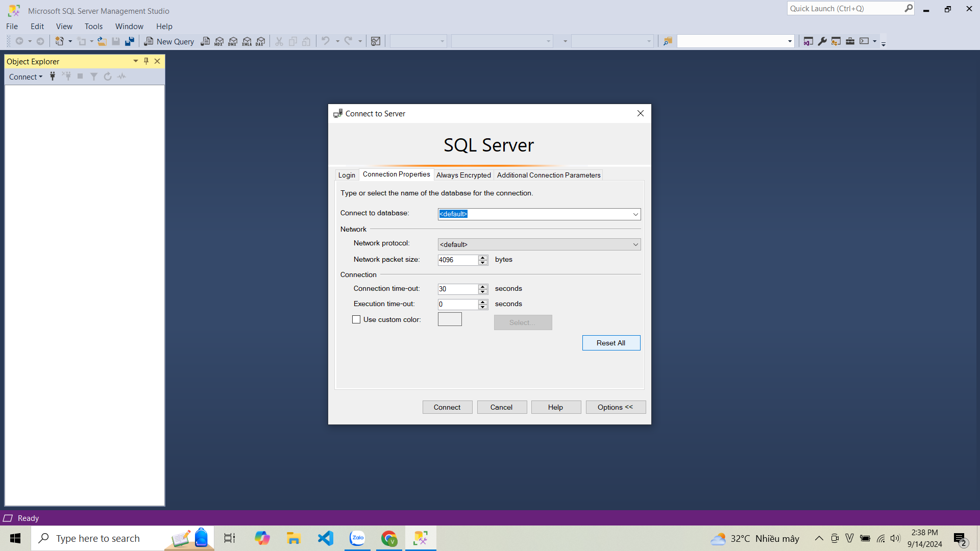Refresh the Object Explorer tree

[108, 76]
